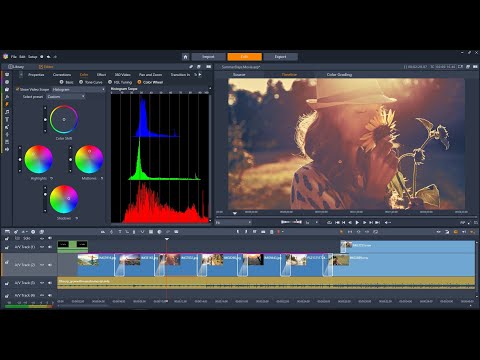Open the Histogram video scope dropdown

pyautogui.click(x=78, y=89)
